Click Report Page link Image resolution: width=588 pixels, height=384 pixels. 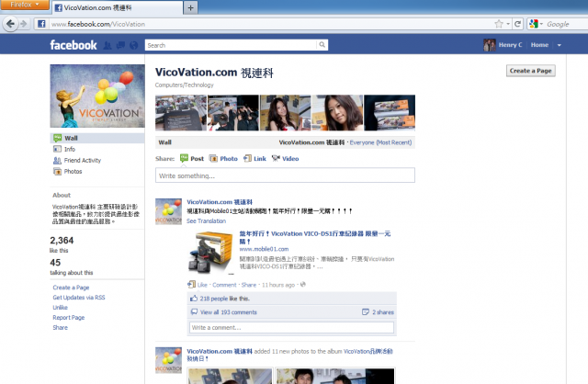69,318
